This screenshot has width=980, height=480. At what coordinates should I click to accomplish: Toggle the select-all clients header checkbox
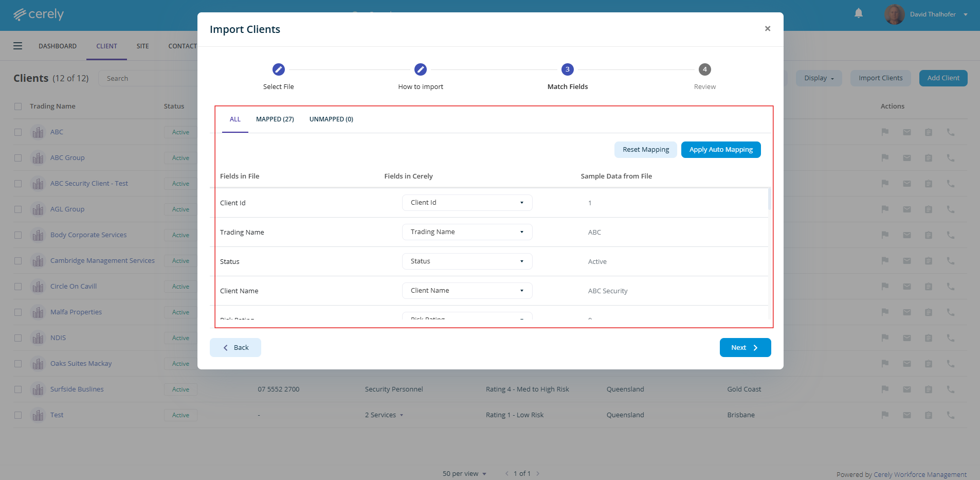click(x=18, y=106)
